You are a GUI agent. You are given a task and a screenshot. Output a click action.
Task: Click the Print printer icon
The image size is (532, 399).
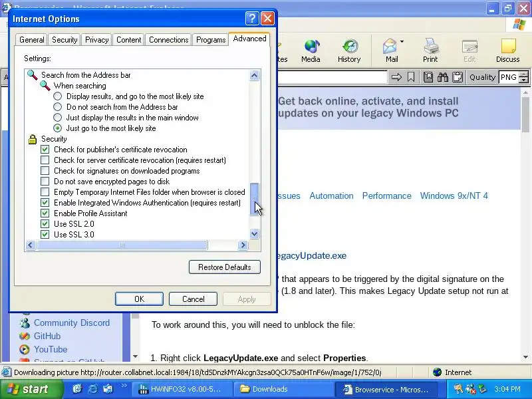tap(430, 46)
